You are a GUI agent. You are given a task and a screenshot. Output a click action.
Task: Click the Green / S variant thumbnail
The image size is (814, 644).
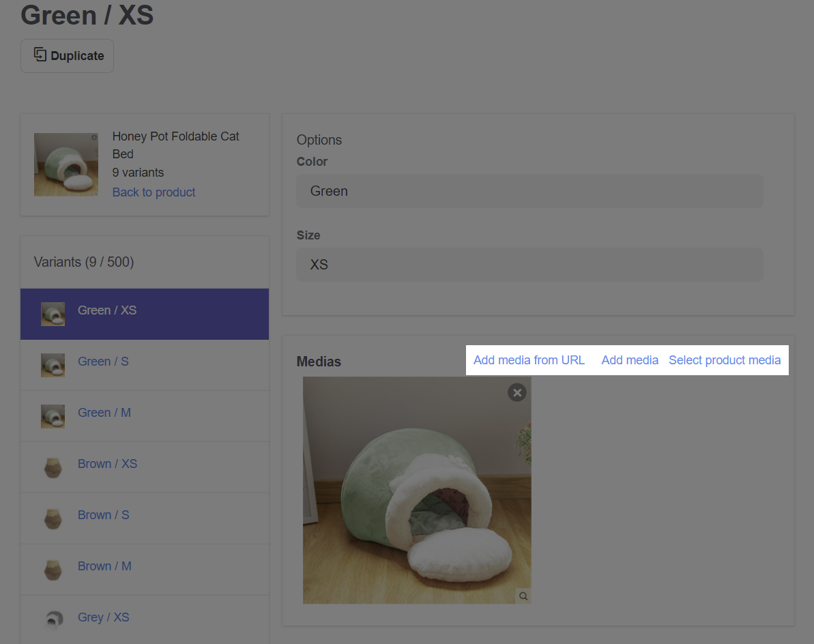53,366
